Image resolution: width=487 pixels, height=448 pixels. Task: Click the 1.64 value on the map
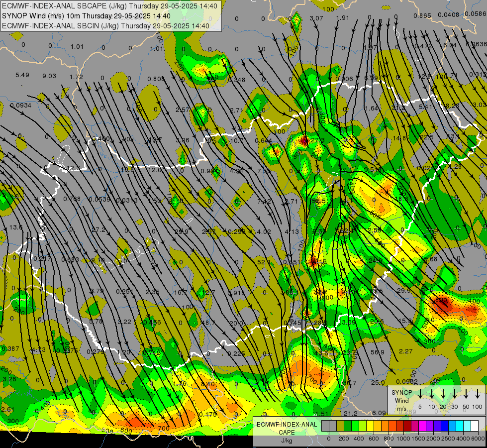tap(372, 108)
